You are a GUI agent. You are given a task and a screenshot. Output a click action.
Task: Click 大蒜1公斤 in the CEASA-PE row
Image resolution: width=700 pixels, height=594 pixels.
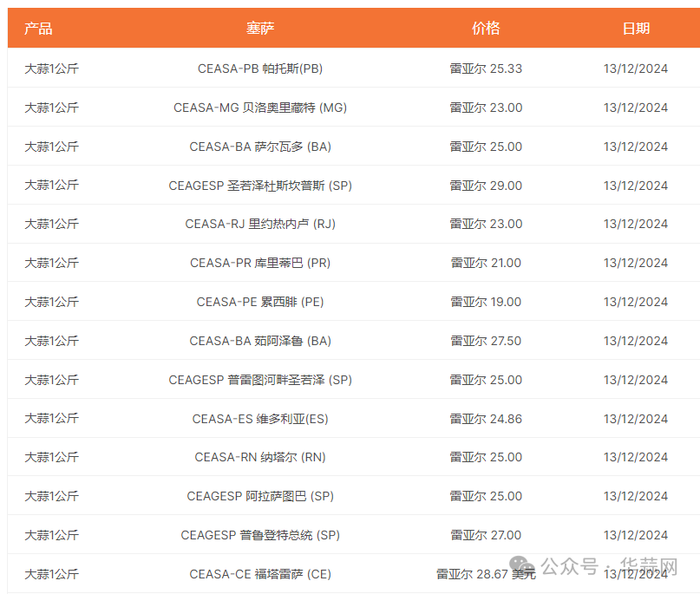[52, 302]
